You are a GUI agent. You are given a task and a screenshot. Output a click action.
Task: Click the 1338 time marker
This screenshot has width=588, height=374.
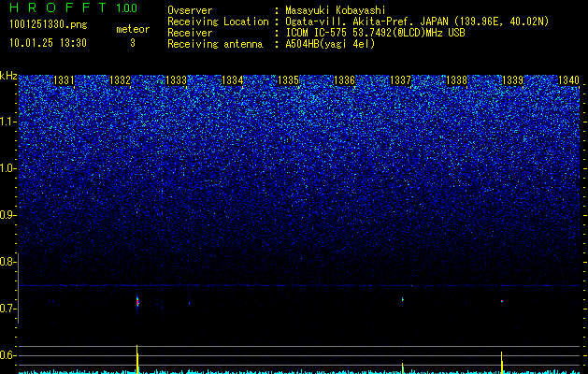pos(456,80)
